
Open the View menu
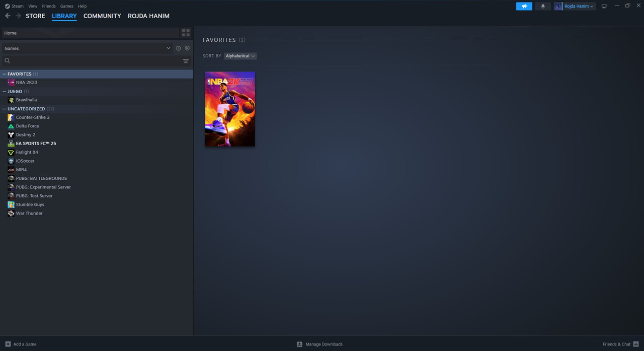(x=33, y=6)
